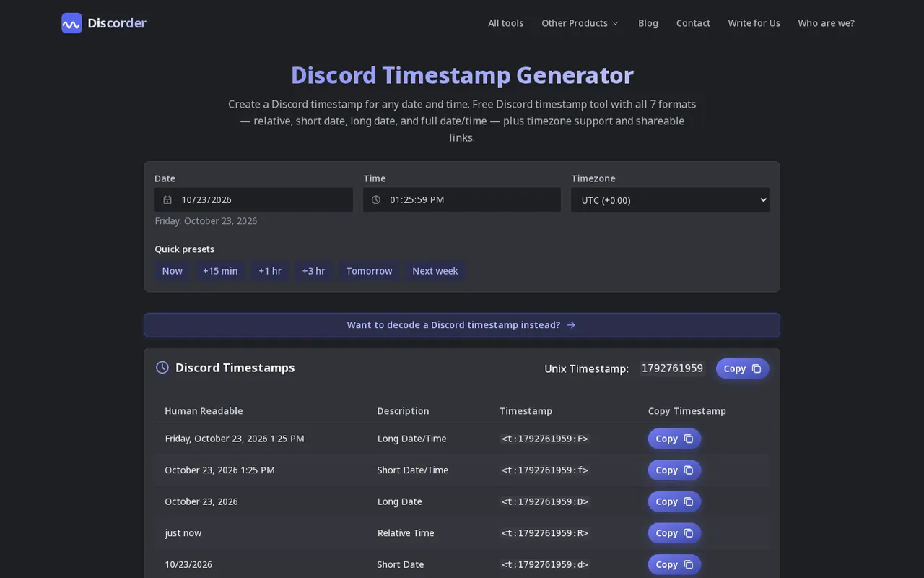The height and width of the screenshot is (578, 924).
Task: Click the Copy Timestamp column header
Action: (x=687, y=411)
